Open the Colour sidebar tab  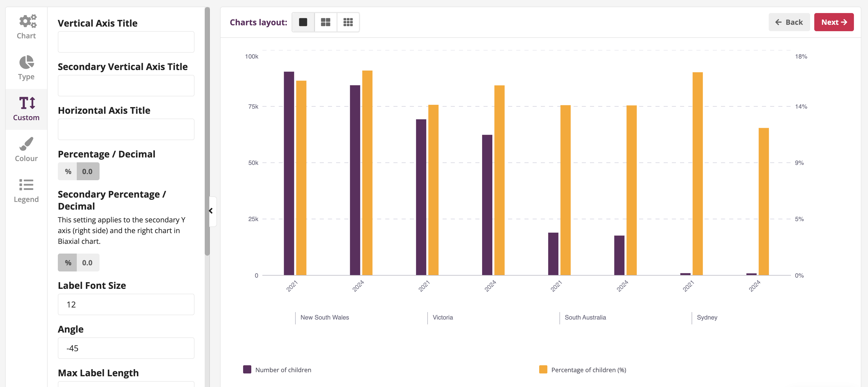tap(26, 150)
